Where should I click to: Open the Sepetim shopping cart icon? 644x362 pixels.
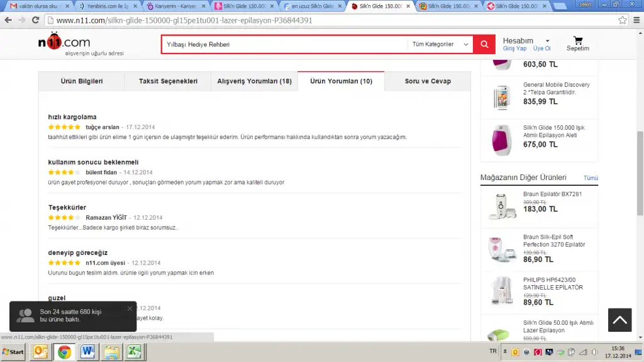[x=577, y=42]
